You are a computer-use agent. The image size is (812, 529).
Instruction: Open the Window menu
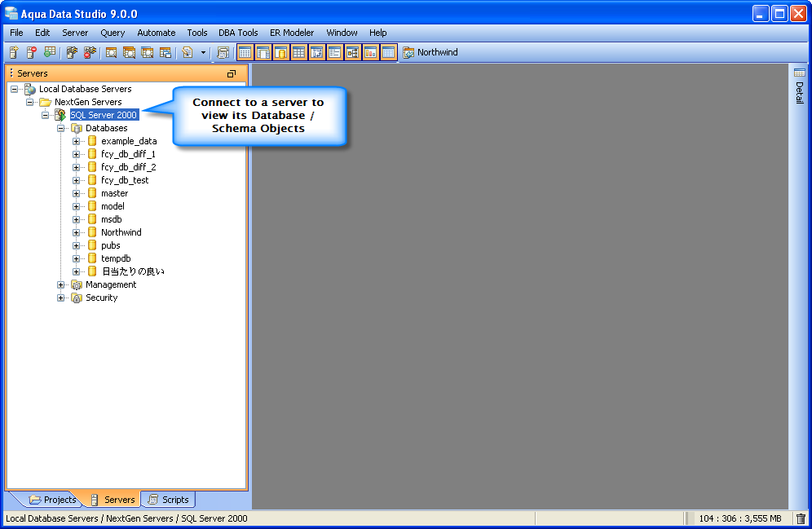pos(342,33)
